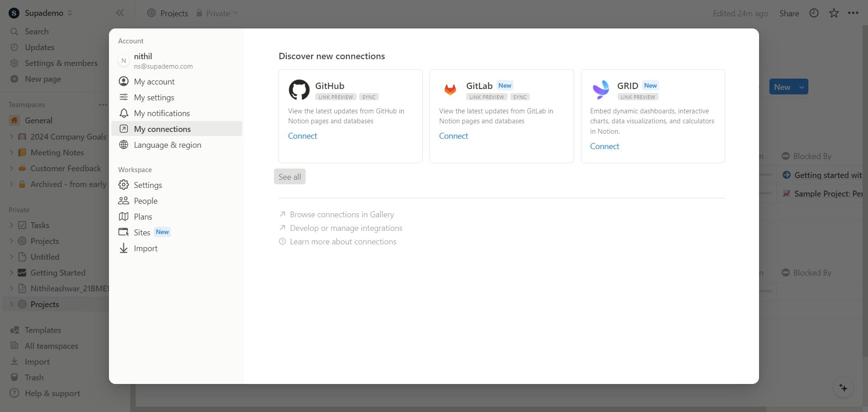Click the GitHub logo icon
The image size is (868, 412).
click(299, 90)
